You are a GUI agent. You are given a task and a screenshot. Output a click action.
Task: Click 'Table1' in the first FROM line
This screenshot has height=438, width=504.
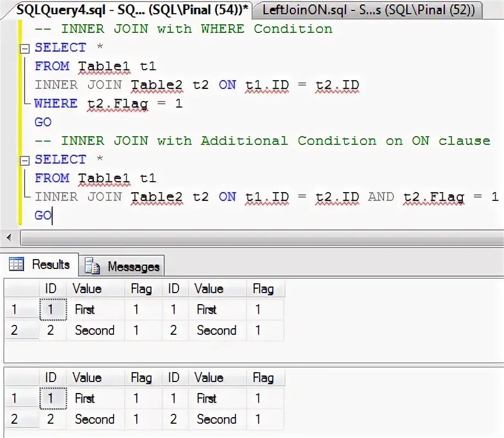pyautogui.click(x=104, y=66)
